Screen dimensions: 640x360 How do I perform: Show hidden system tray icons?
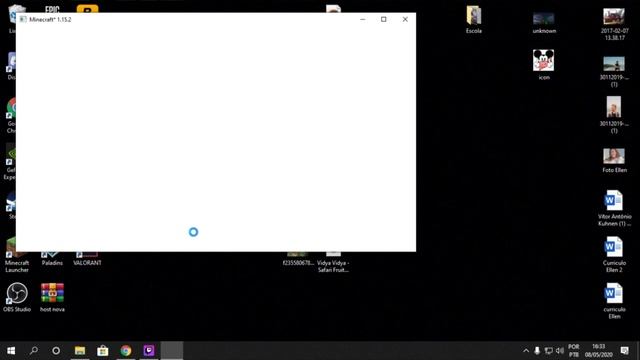pyautogui.click(x=526, y=351)
